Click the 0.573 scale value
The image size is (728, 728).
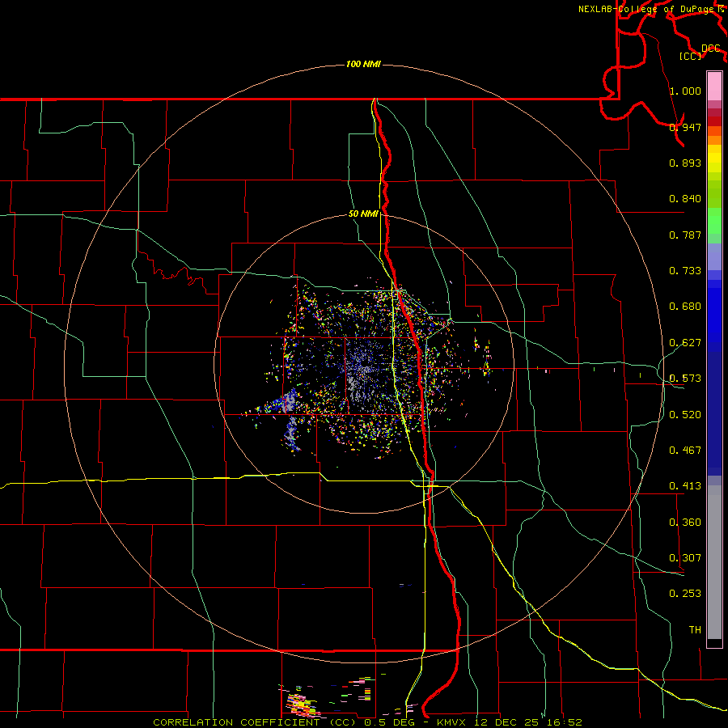click(x=685, y=378)
